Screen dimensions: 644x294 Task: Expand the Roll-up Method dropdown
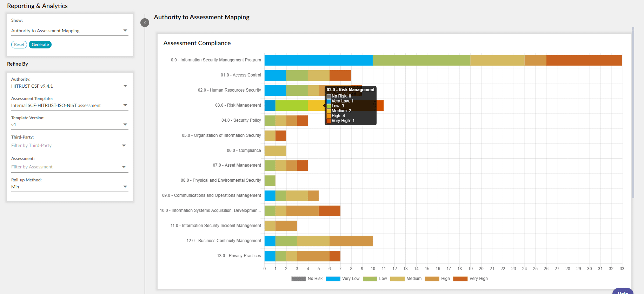(69, 187)
